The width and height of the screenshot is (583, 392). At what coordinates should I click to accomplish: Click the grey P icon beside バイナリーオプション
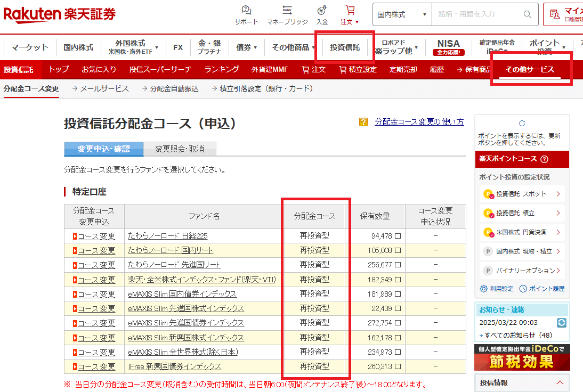(x=488, y=271)
